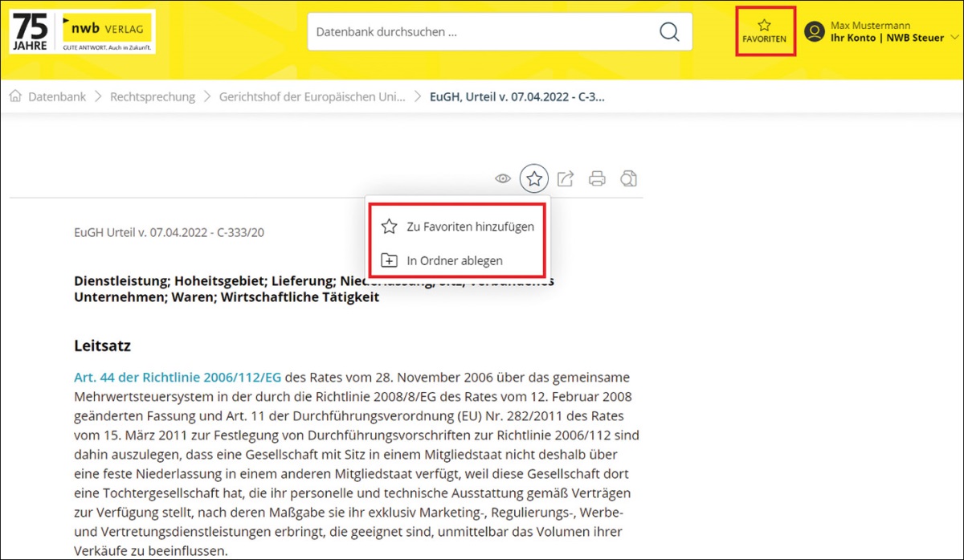Viewport: 964px width, 560px height.
Task: Open the search-in-document icon
Action: tap(628, 178)
